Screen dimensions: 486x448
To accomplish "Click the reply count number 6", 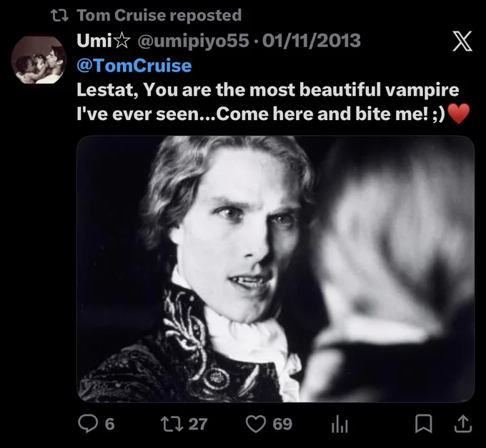I will 110,424.
